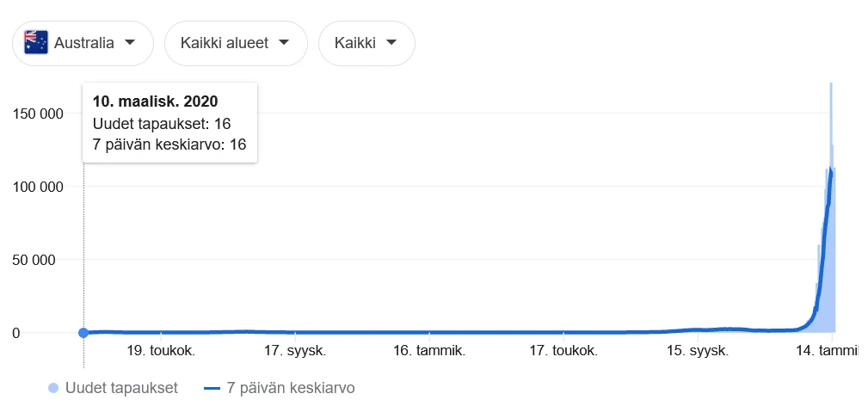Click the dark blue 7 päivän keskiarvo legend line
Viewport: 868px width, 406px height.
click(x=214, y=388)
